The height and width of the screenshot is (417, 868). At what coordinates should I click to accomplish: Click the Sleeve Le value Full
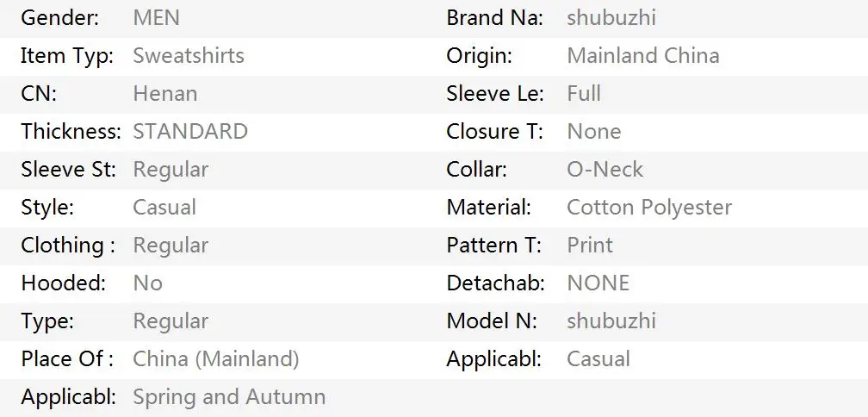584,94
